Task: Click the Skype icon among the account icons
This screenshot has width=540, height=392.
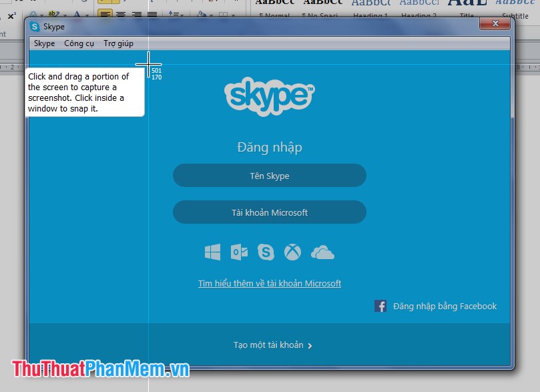Action: coord(266,252)
